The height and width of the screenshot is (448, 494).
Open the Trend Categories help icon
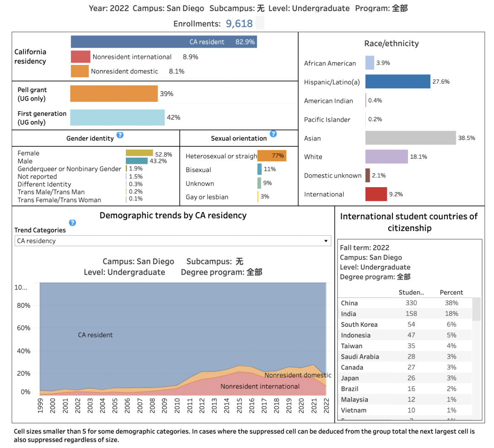point(72,223)
